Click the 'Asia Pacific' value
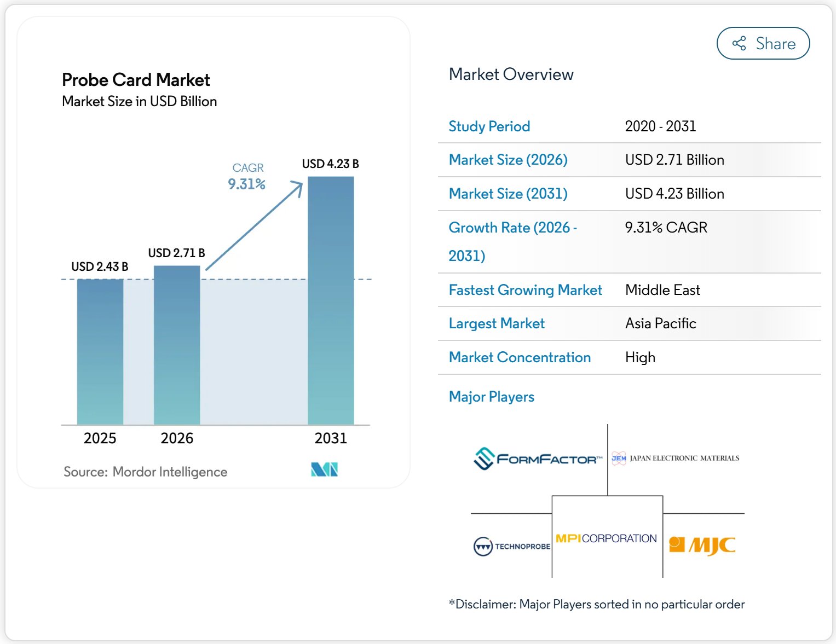Image resolution: width=836 pixels, height=644 pixels. (x=661, y=323)
